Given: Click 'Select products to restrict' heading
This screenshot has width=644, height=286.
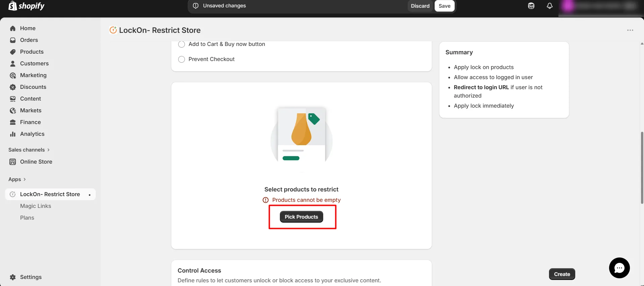Looking at the screenshot, I should pos(301,189).
